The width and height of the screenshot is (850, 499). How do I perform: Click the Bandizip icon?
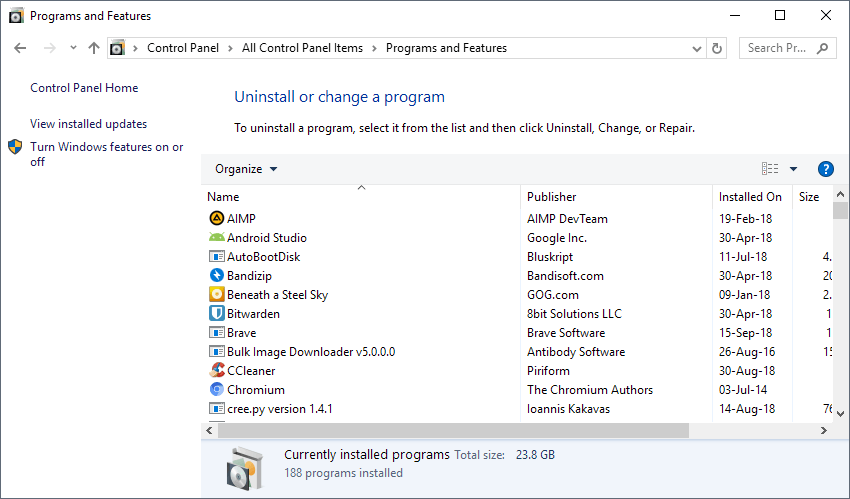[216, 275]
